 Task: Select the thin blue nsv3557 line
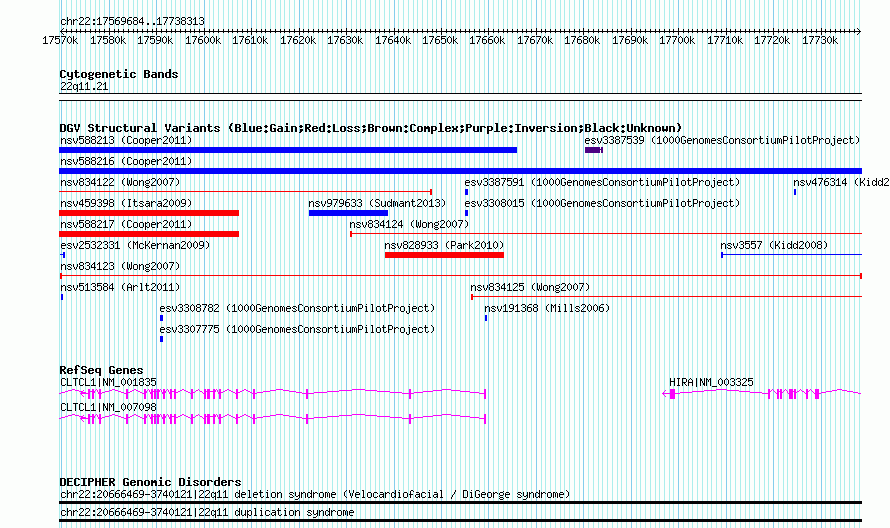click(x=791, y=255)
